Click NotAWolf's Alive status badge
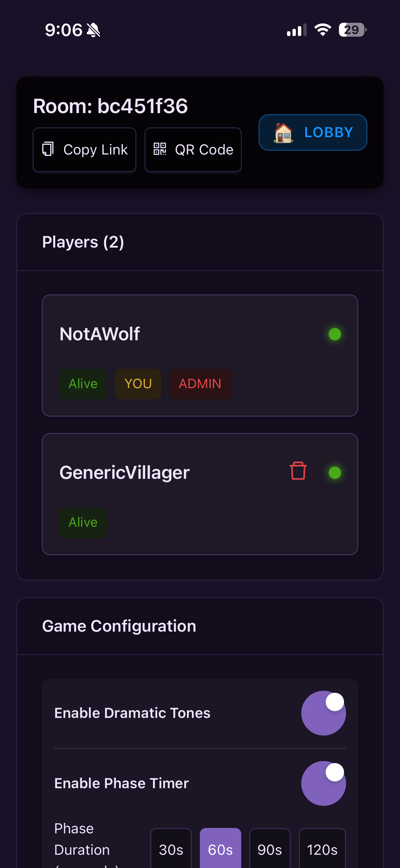 pos(83,384)
